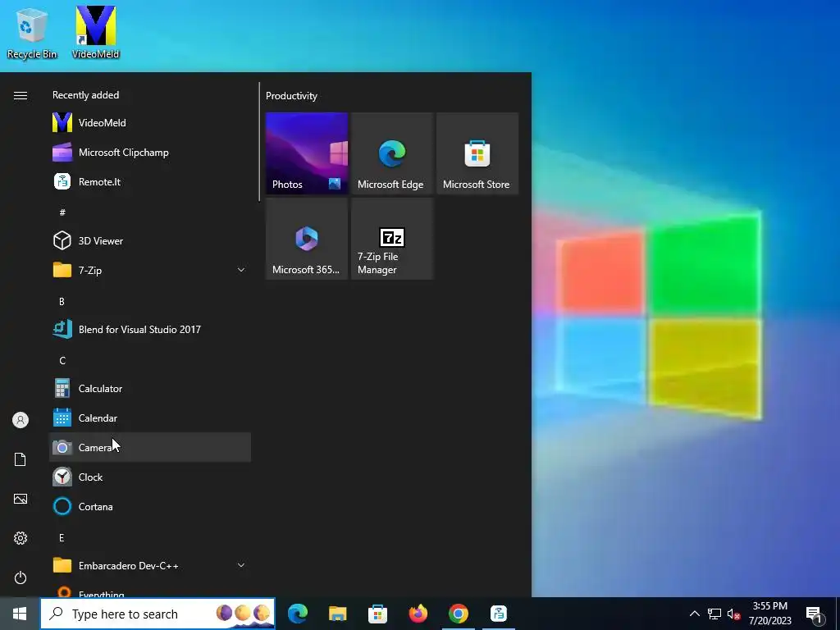Screen dimensions: 840x630
Task: Open the Microsoft Edge tile
Action: tap(392, 153)
